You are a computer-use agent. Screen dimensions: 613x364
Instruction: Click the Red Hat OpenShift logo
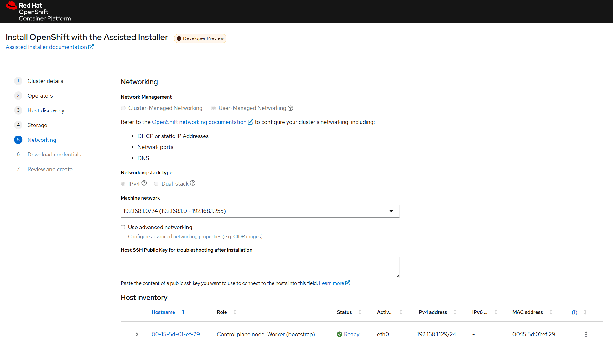click(38, 12)
